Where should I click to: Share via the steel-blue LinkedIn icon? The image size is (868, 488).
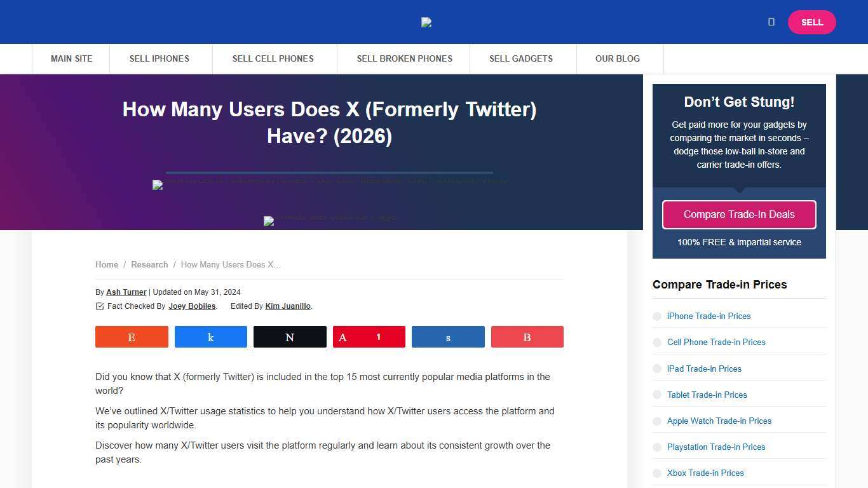point(448,337)
